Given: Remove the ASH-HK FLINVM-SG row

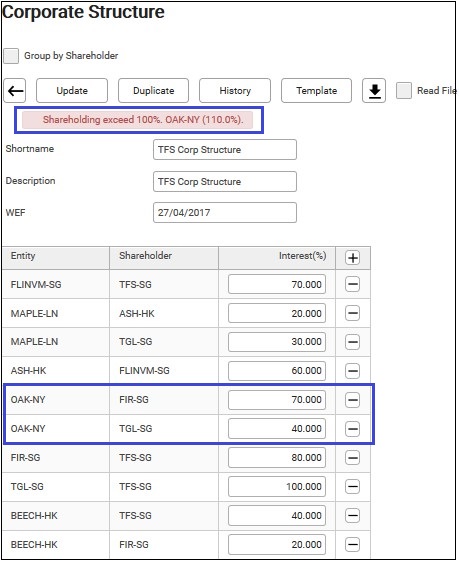Looking at the screenshot, I should point(353,371).
